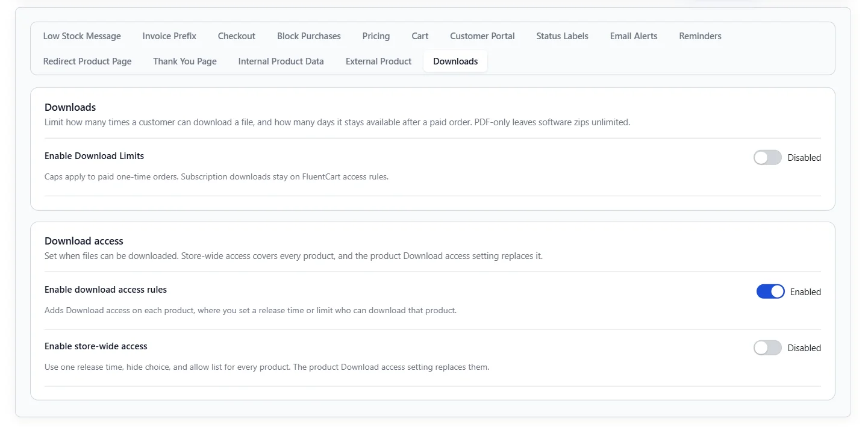The image size is (868, 427).
Task: Turn on the Enable Download Limits switch
Action: coord(767,158)
